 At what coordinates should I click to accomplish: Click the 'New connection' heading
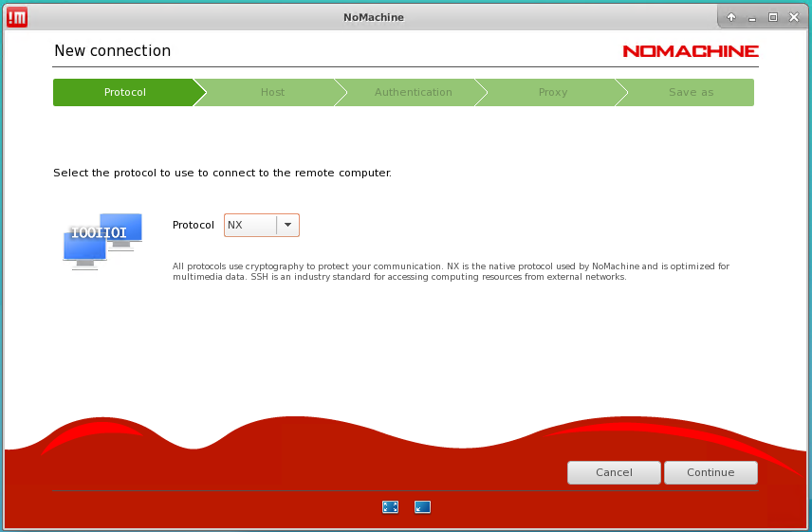(112, 50)
